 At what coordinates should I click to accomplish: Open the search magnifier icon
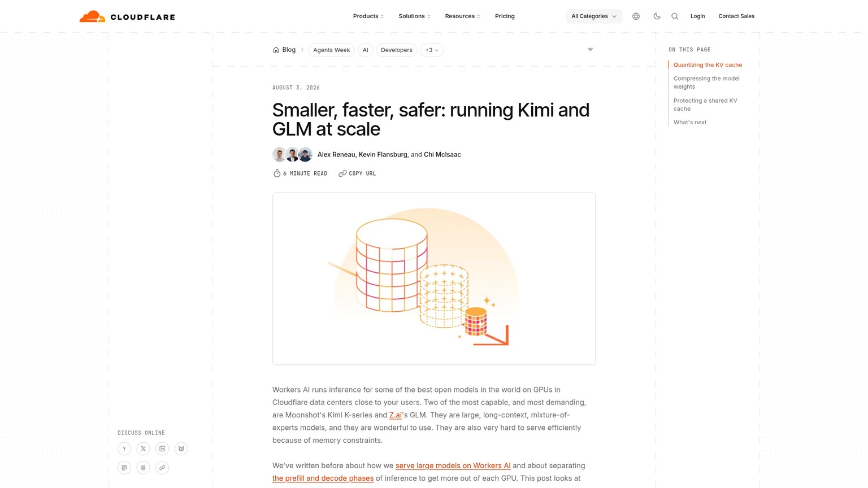675,16
